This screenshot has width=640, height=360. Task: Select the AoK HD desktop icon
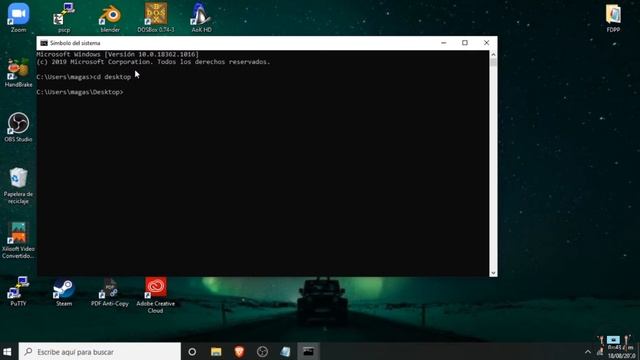(x=201, y=18)
